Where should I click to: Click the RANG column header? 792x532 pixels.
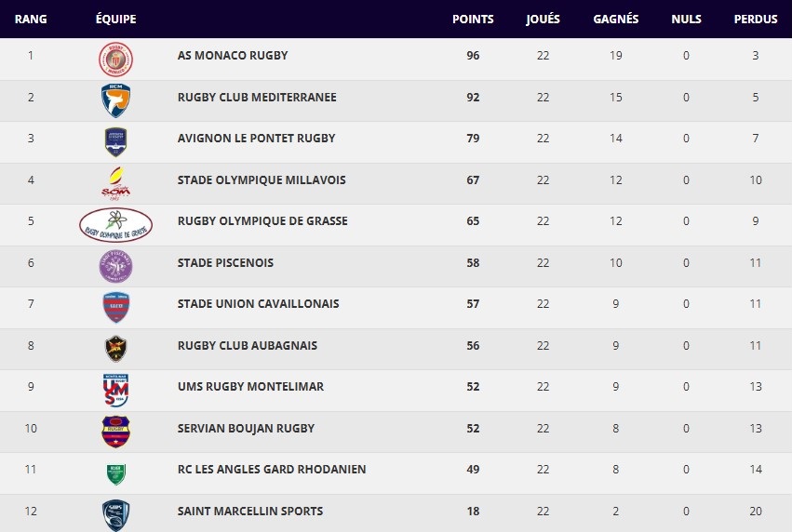point(31,20)
